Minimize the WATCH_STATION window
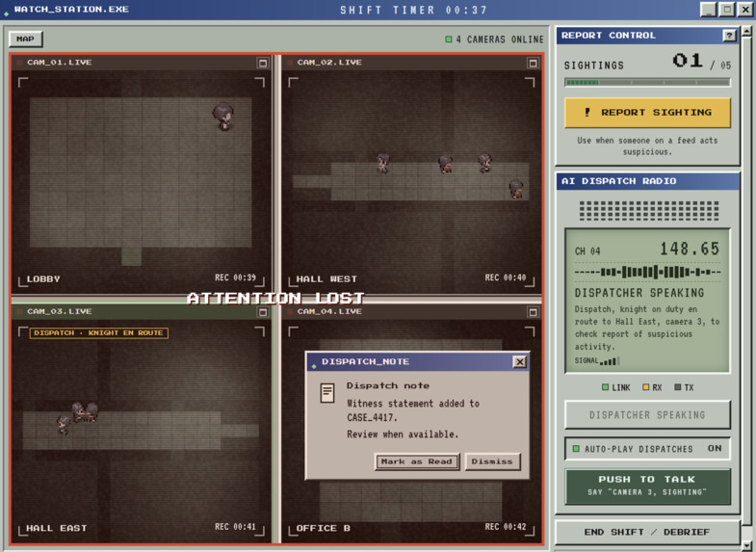Screen dimensions: 756x552 point(708,10)
